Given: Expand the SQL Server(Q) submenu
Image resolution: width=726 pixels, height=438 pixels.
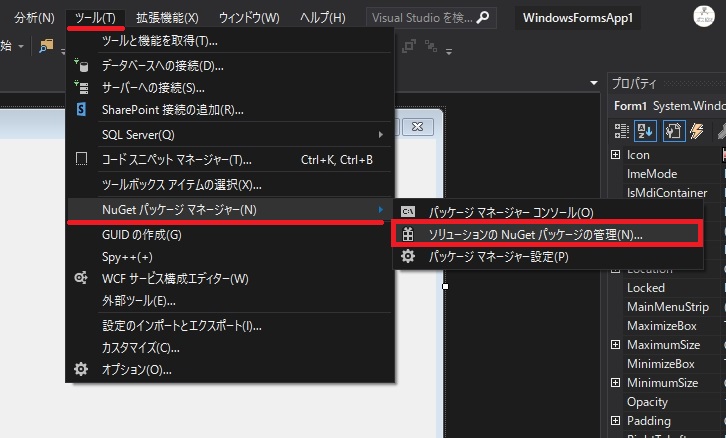Looking at the screenshot, I should click(x=230, y=135).
